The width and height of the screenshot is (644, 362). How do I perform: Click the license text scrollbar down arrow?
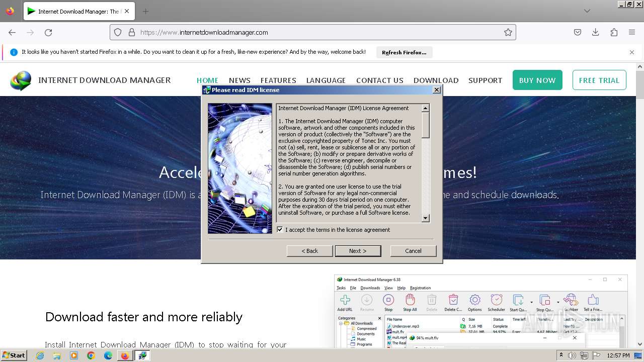tap(426, 218)
